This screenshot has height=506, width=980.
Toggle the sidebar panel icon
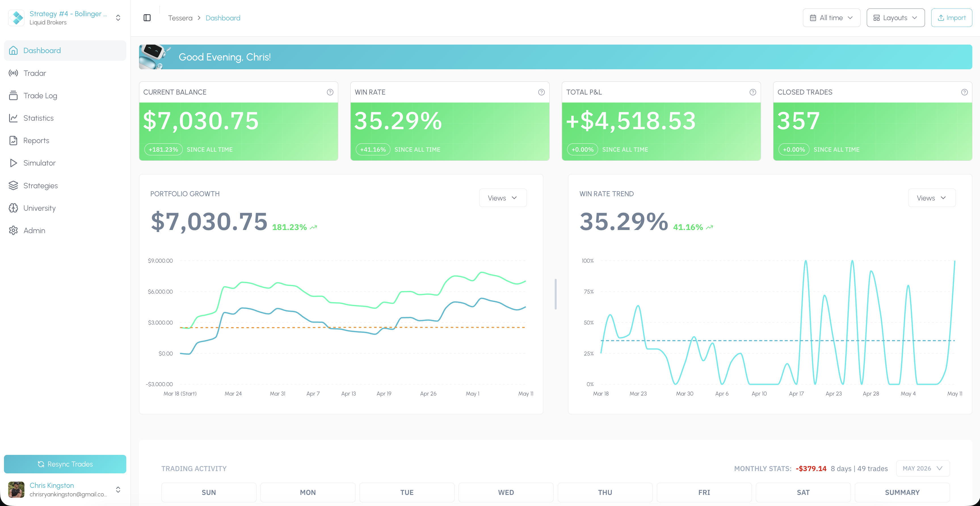click(147, 18)
